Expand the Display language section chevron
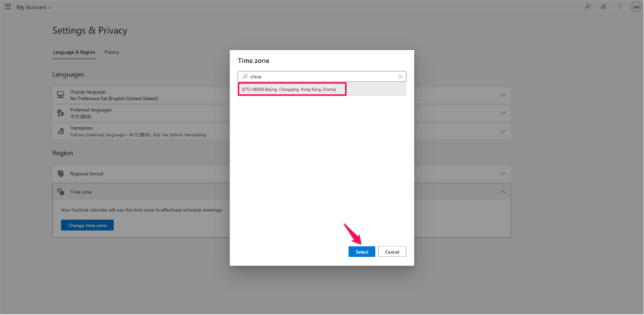644x315 pixels. tap(503, 95)
